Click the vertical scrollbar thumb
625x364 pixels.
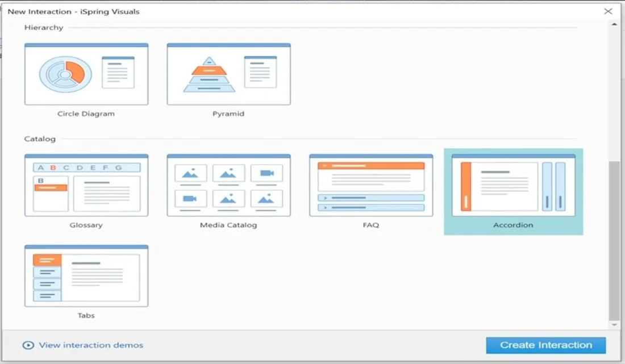614,241
